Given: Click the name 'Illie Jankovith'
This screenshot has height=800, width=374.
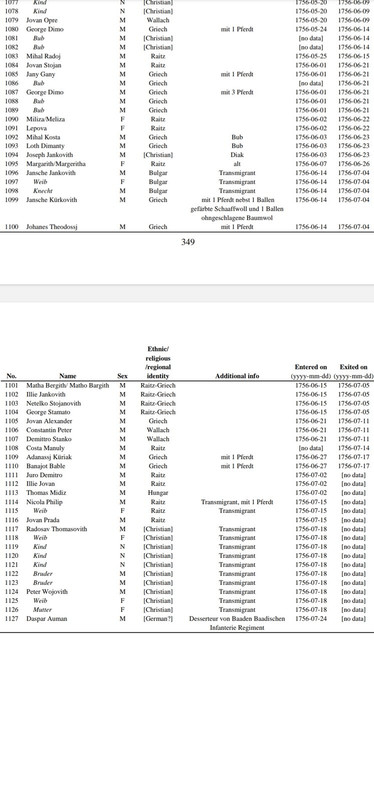Looking at the screenshot, I should pyautogui.click(x=46, y=394).
